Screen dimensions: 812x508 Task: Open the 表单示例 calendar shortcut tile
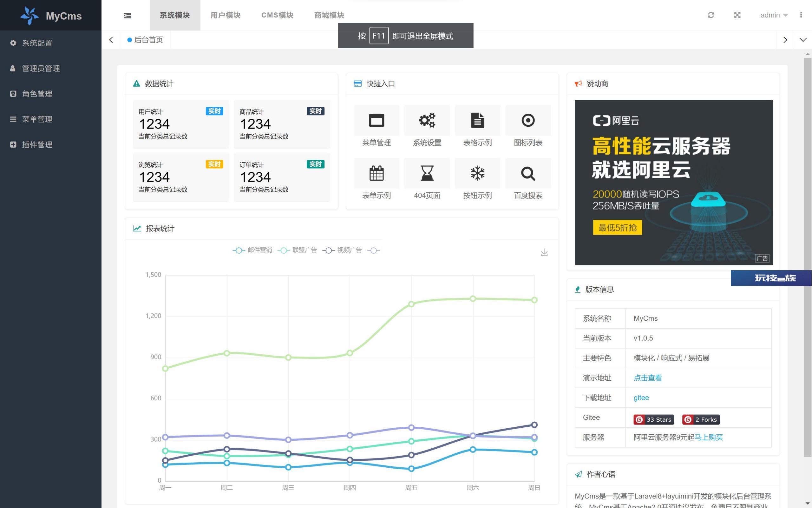pos(377,179)
